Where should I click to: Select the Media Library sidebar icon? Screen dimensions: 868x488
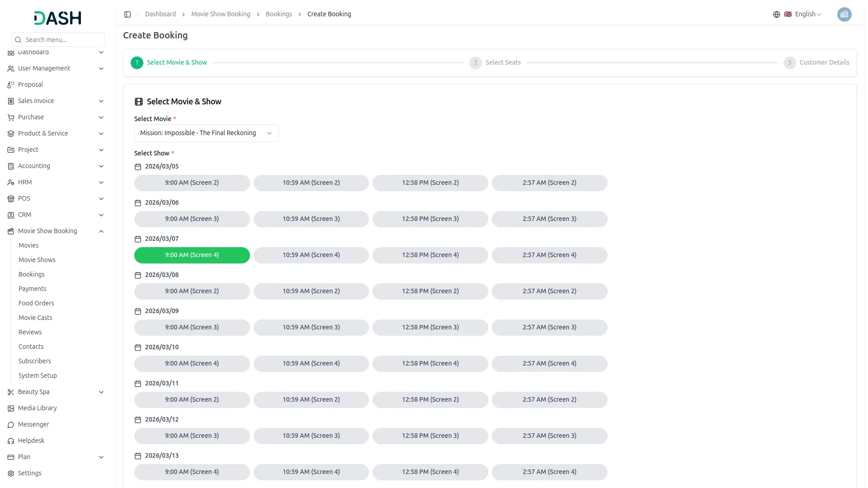(10, 408)
